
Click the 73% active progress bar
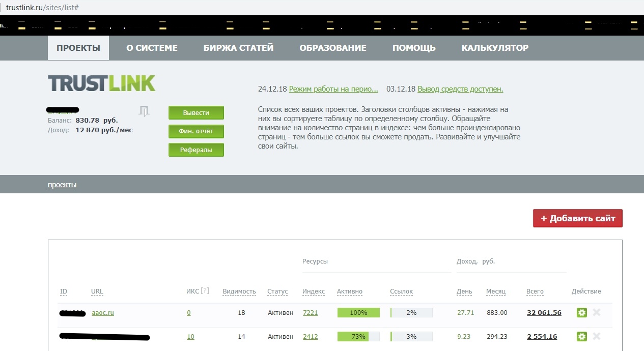pyautogui.click(x=358, y=336)
